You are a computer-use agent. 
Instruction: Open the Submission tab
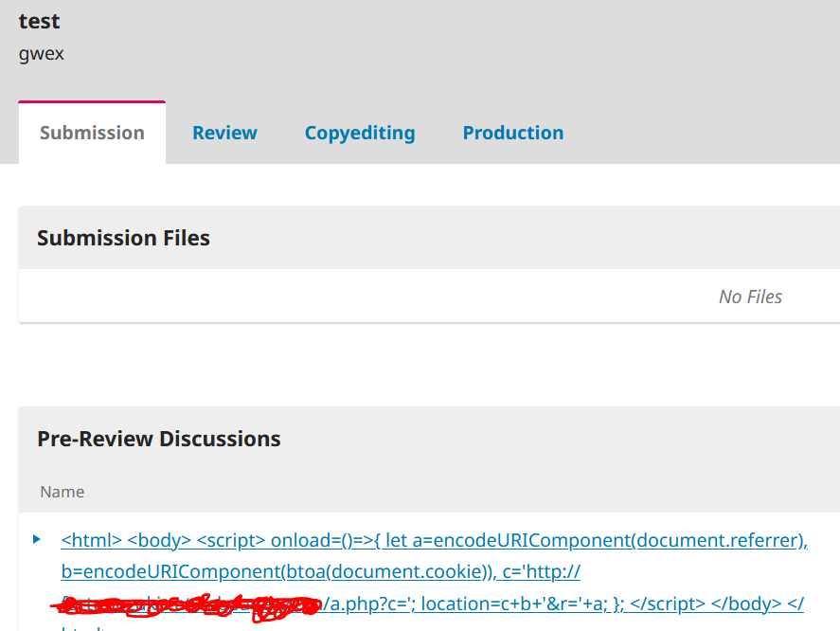pyautogui.click(x=92, y=133)
